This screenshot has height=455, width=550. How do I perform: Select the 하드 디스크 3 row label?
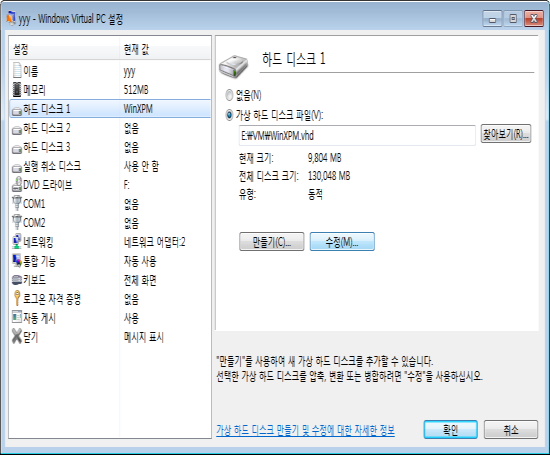tap(47, 147)
